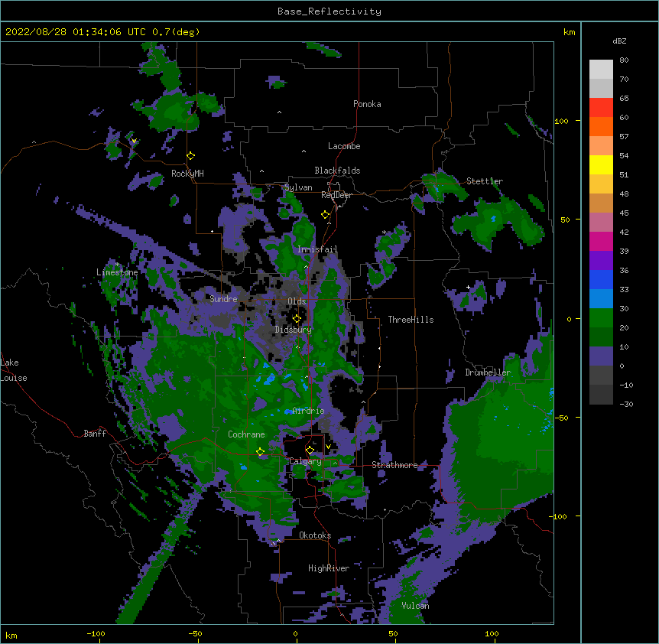Click the yellow diamond marker above RockyMH

[x=190, y=156]
